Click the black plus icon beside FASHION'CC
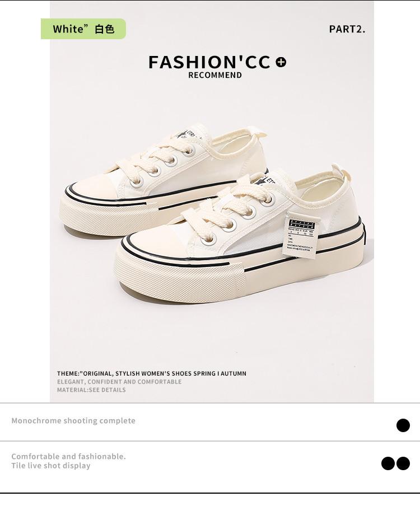 point(281,62)
